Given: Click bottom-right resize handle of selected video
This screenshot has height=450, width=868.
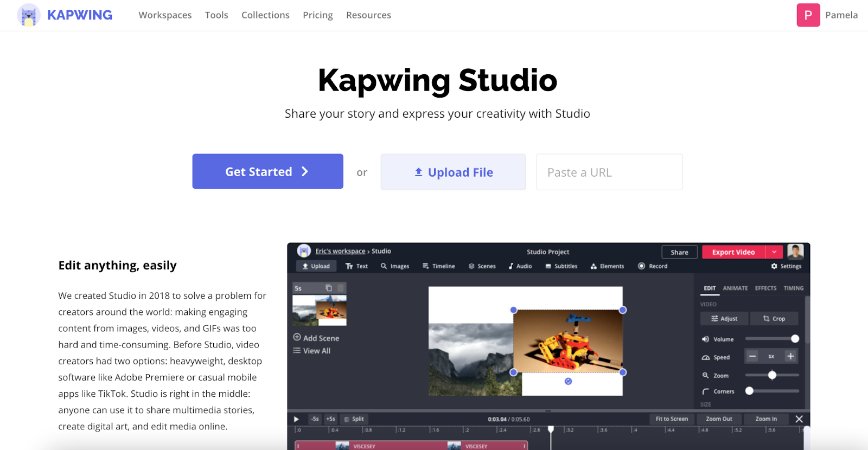Looking at the screenshot, I should tap(623, 372).
